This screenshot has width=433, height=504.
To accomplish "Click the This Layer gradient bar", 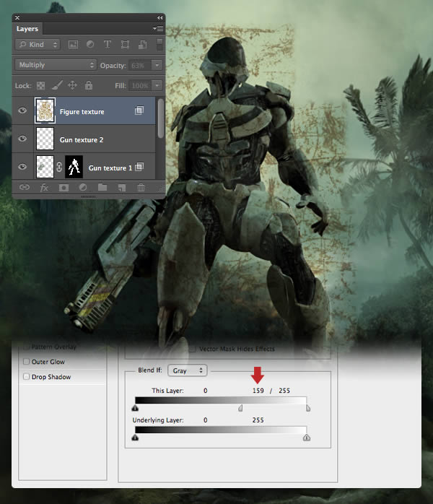I will (x=221, y=400).
